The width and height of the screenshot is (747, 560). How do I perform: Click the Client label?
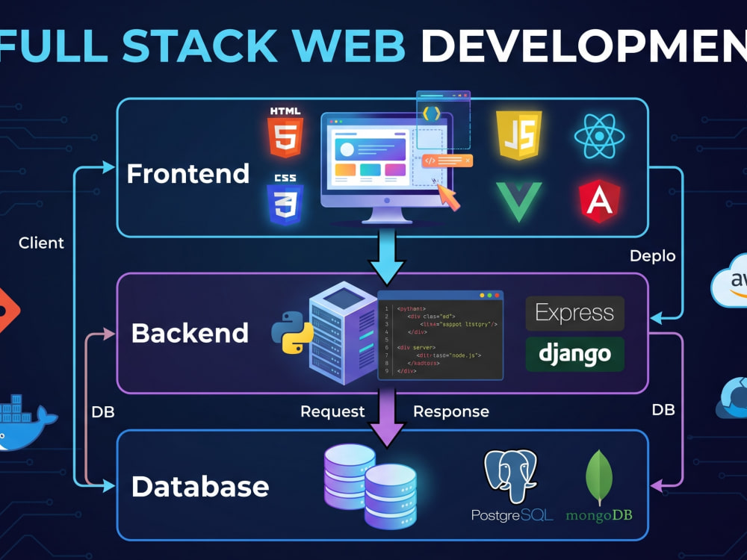41,243
